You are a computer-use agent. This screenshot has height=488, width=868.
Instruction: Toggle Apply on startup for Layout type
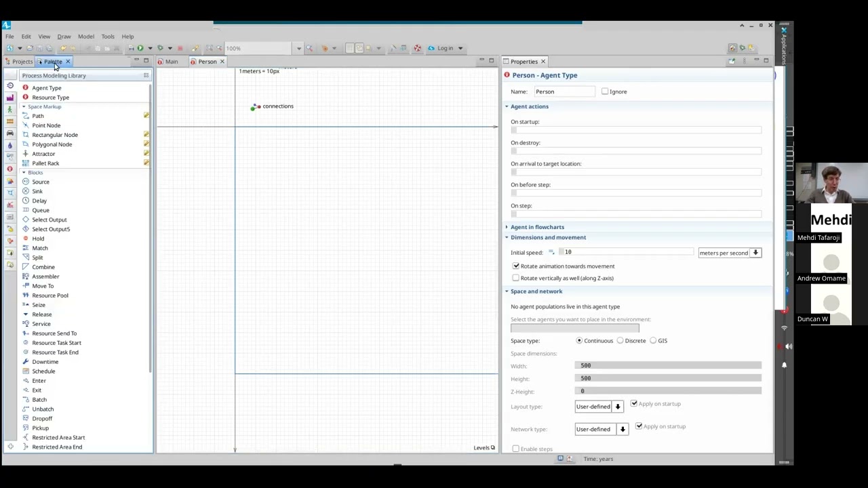[x=634, y=404]
